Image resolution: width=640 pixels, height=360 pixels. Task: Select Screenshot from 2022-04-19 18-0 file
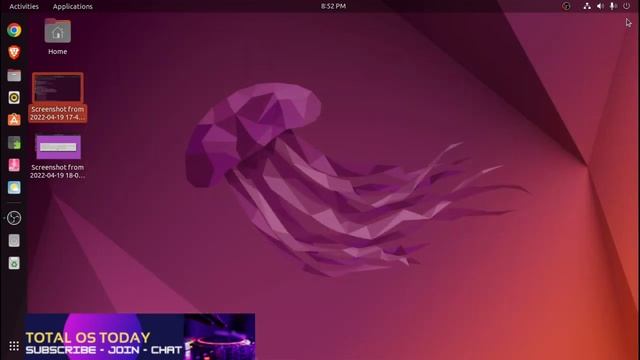[58, 156]
